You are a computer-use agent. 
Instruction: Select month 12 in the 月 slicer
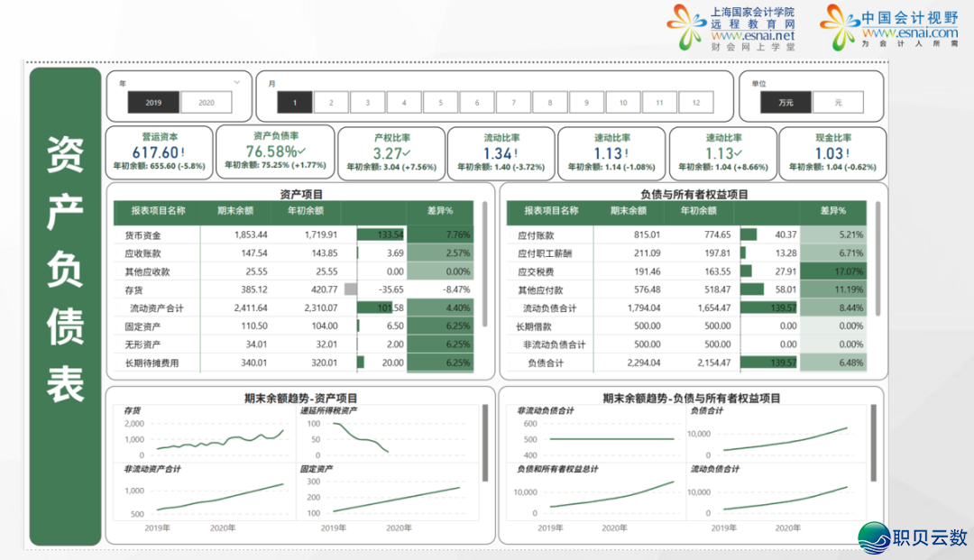[695, 103]
